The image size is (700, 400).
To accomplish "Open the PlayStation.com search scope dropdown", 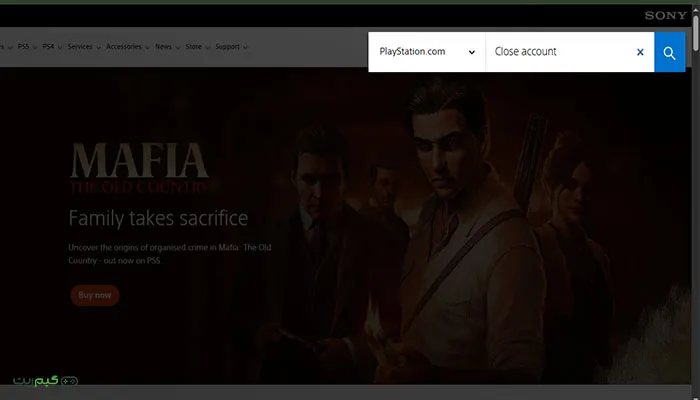I will click(x=427, y=52).
